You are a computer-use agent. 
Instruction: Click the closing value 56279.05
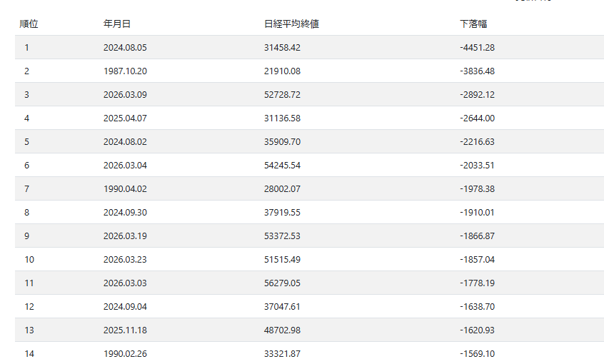tap(282, 283)
